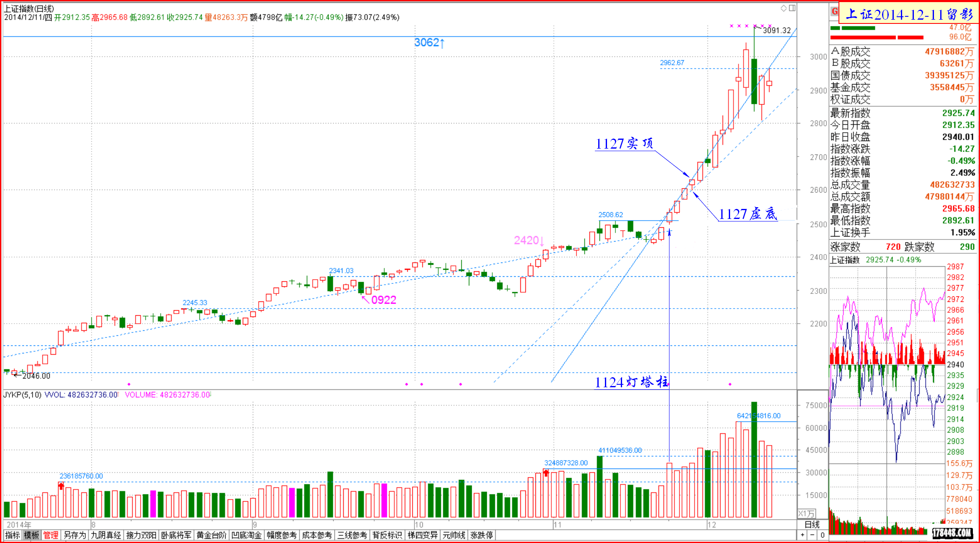This screenshot has width=980, height=543.
Task: Apply the 卧底将军 template
Action: (176, 535)
